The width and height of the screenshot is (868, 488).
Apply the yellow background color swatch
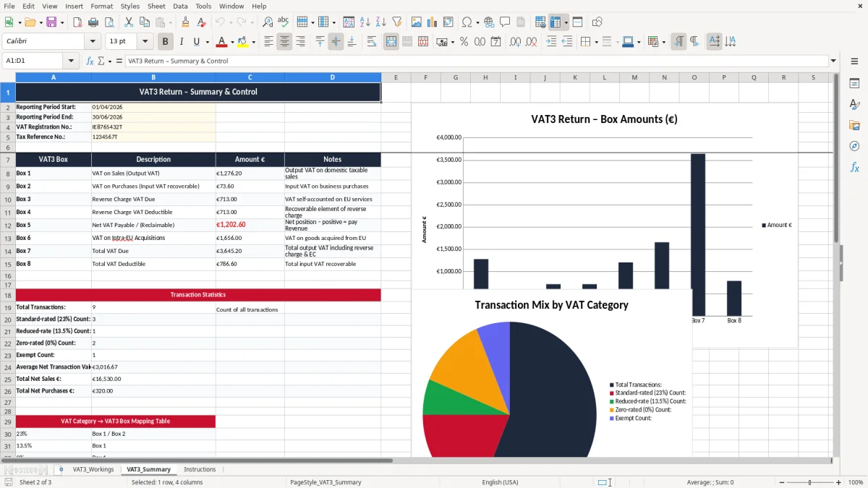click(243, 42)
